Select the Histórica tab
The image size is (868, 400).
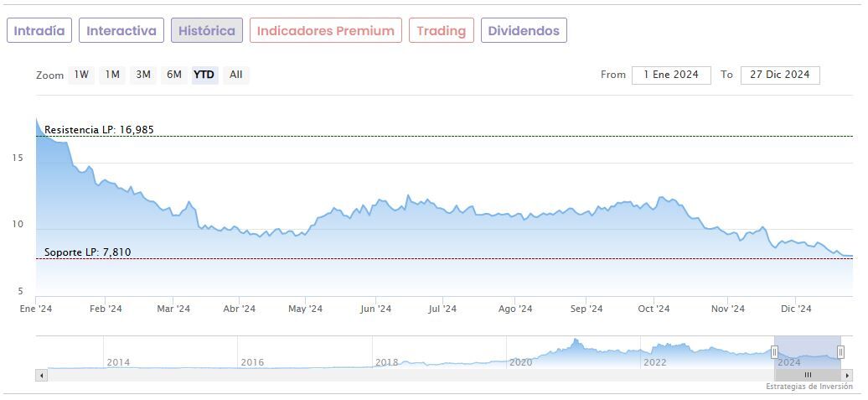pyautogui.click(x=207, y=31)
